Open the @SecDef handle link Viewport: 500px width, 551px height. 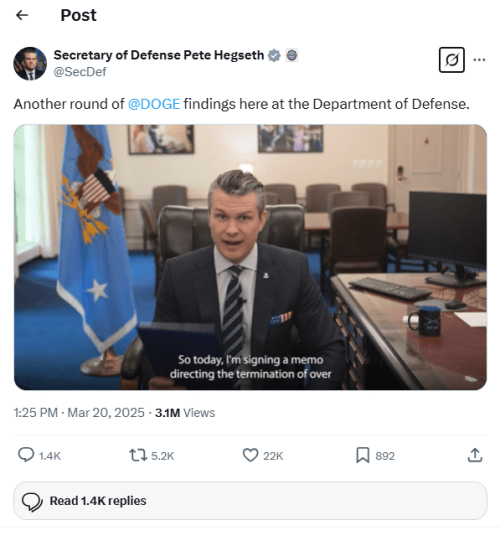(80, 72)
